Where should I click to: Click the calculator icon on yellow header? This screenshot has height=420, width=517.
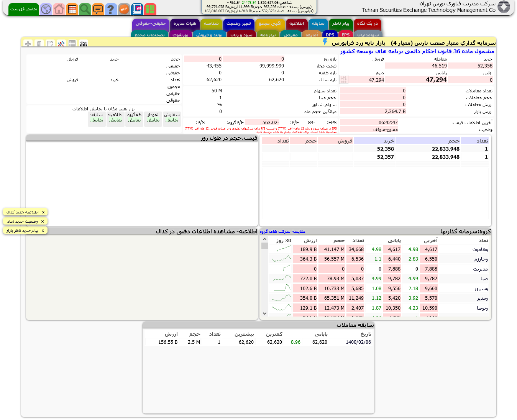point(39,44)
